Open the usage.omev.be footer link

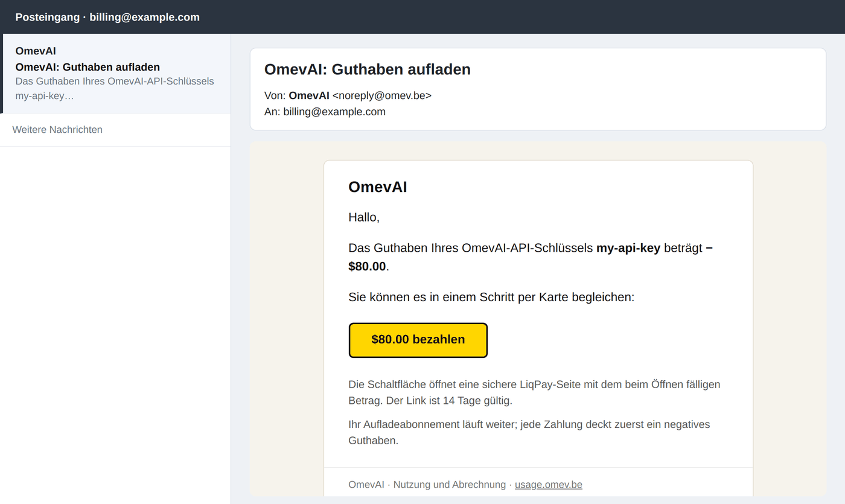coord(548,485)
